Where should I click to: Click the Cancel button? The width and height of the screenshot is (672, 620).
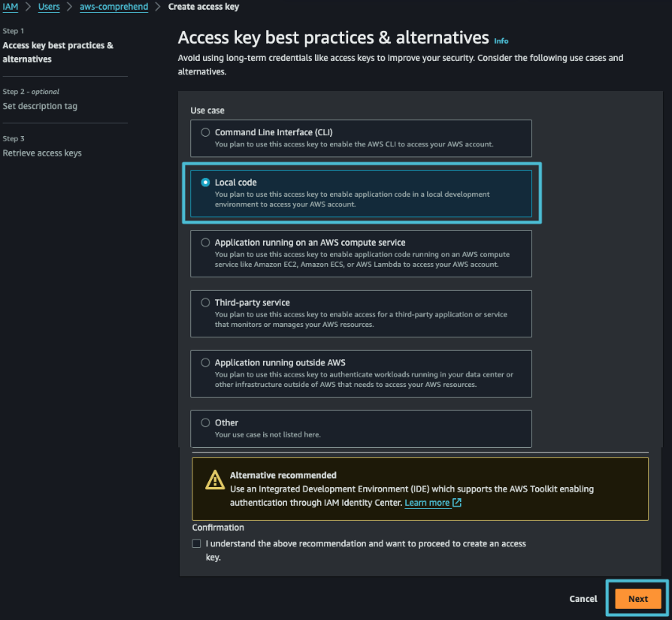pos(583,598)
